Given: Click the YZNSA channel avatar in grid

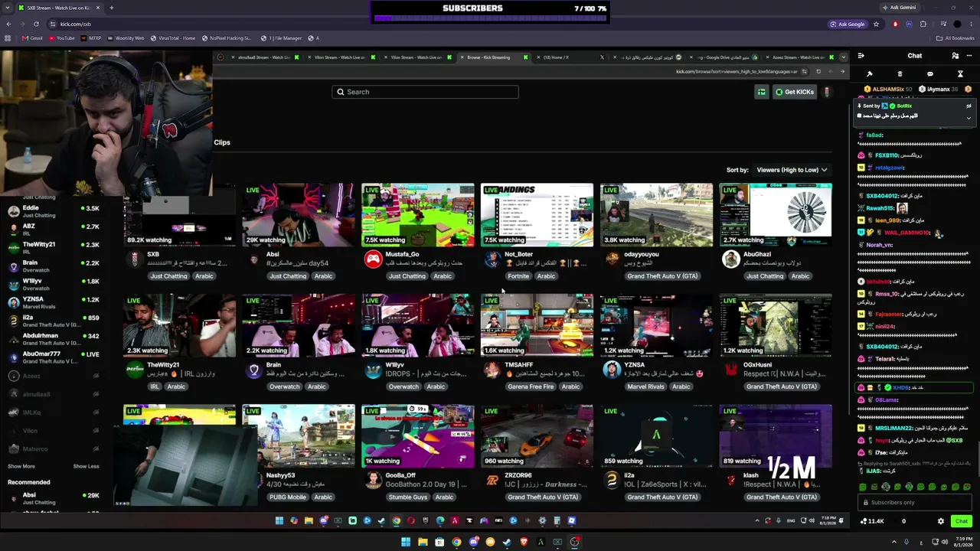Looking at the screenshot, I should [612, 370].
